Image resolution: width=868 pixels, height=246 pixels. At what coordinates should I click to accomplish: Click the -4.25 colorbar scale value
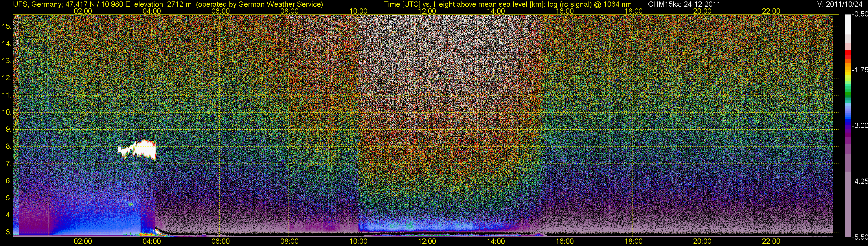860,181
